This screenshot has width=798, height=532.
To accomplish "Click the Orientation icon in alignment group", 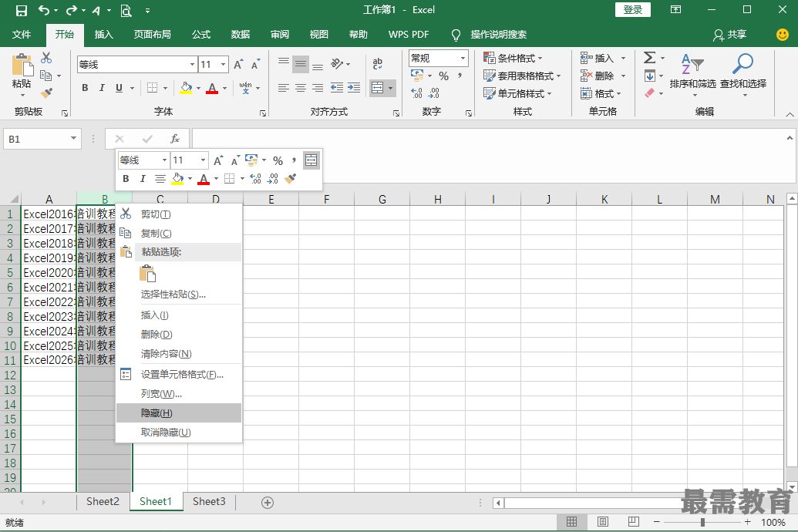I will tap(337, 64).
